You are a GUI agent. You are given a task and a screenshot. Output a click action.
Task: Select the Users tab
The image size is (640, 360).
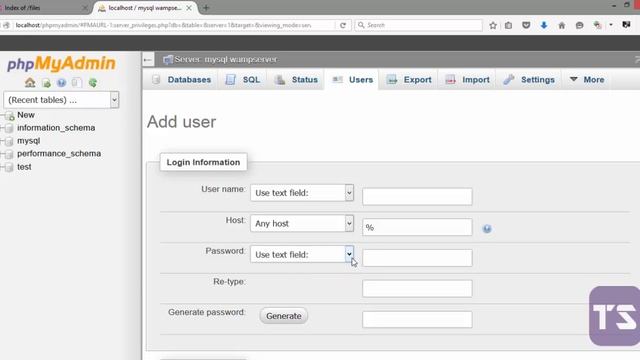coord(353,80)
